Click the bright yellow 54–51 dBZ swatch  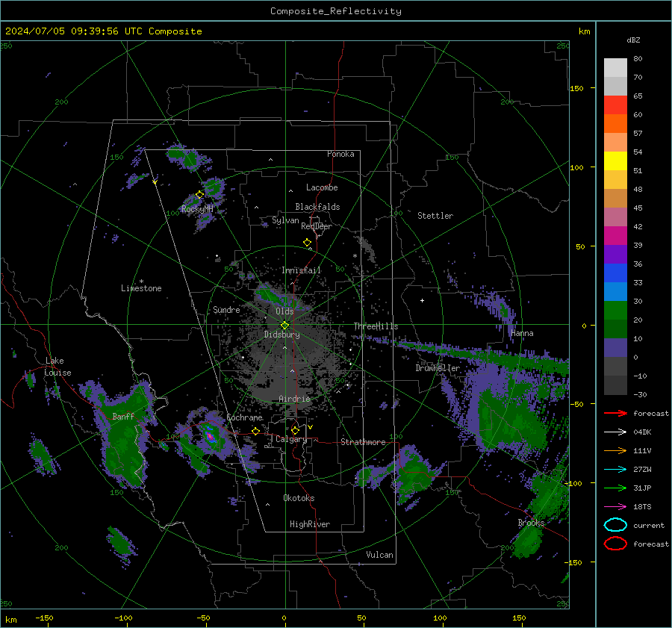click(x=615, y=161)
